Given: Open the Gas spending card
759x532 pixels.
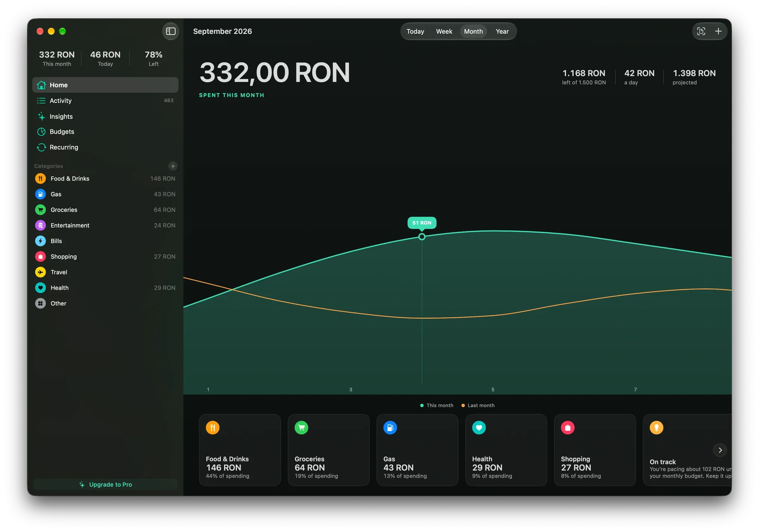Looking at the screenshot, I should [417, 450].
